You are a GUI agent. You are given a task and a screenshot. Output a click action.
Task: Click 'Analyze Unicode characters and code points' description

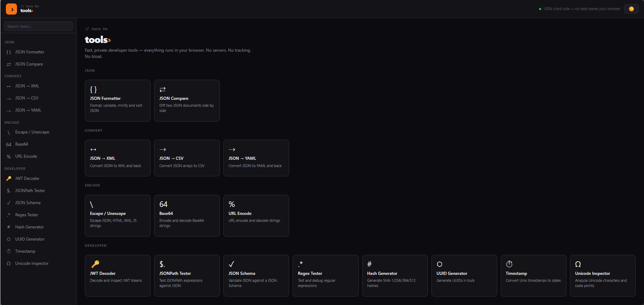[601, 283]
